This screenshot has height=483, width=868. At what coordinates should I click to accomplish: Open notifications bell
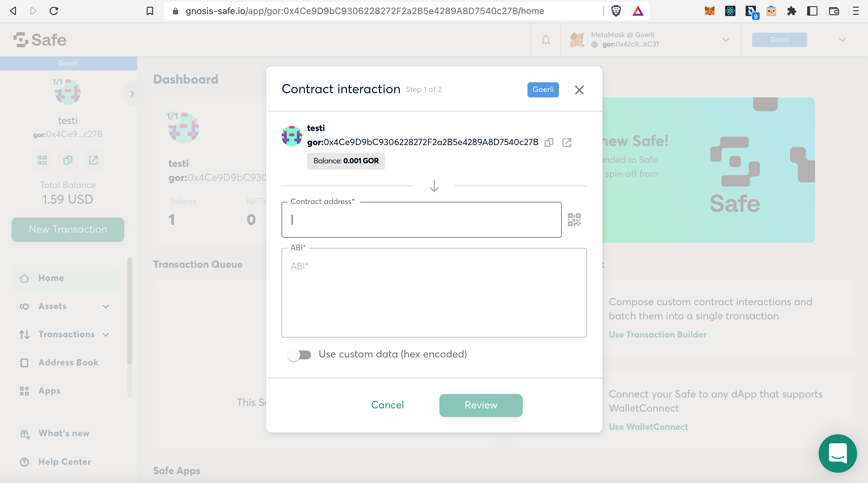point(546,40)
